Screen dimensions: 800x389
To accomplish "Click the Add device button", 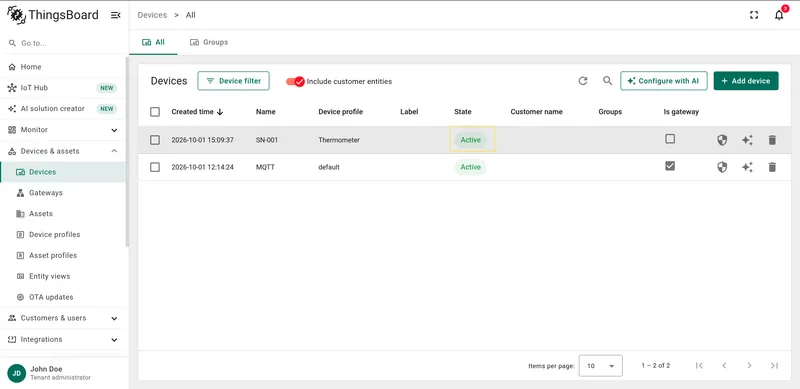I will 746,81.
